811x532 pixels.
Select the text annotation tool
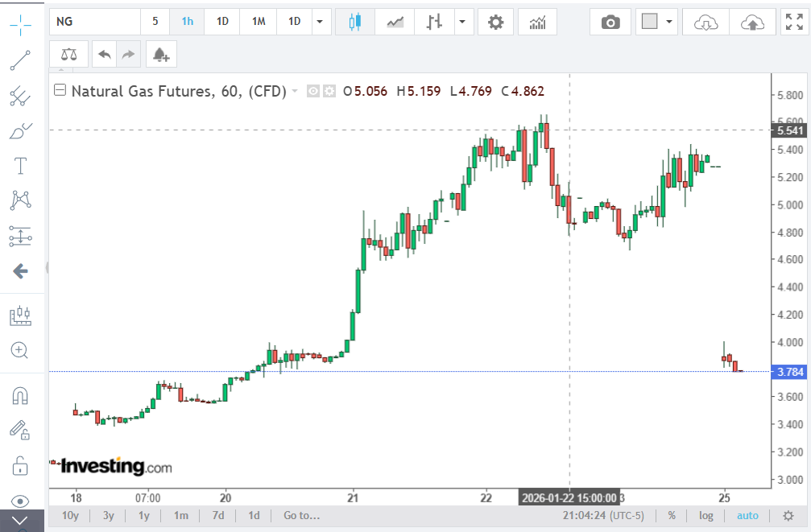pyautogui.click(x=21, y=166)
